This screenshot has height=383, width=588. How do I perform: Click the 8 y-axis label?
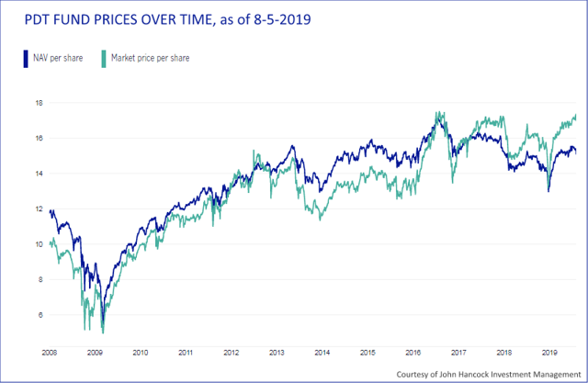pos(40,279)
